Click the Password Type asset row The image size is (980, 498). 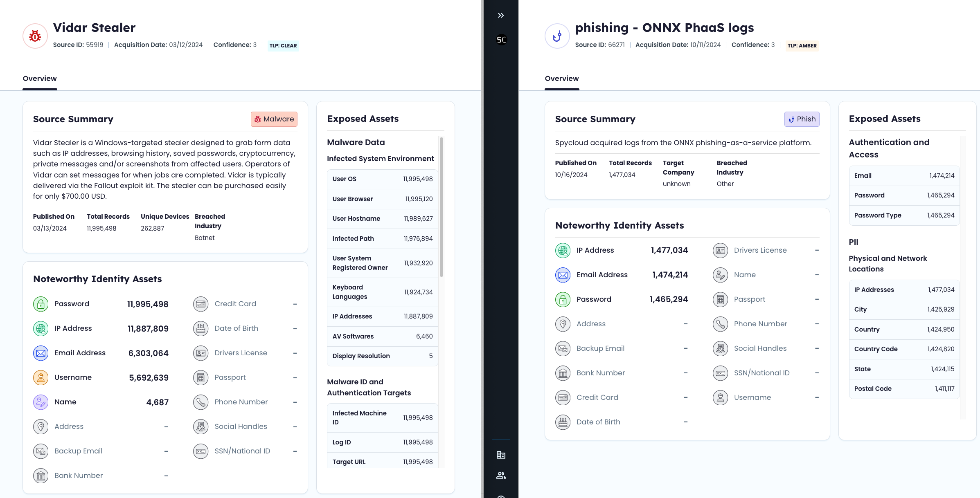point(904,215)
